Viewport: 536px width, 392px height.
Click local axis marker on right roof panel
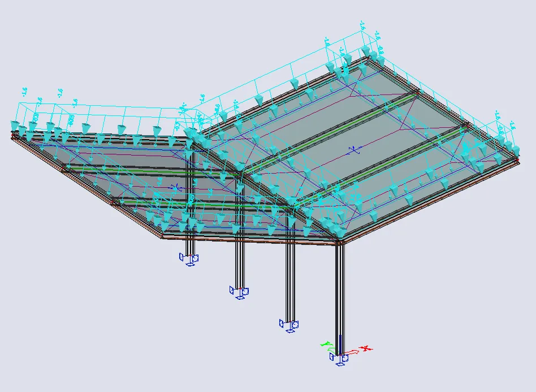[x=354, y=149]
